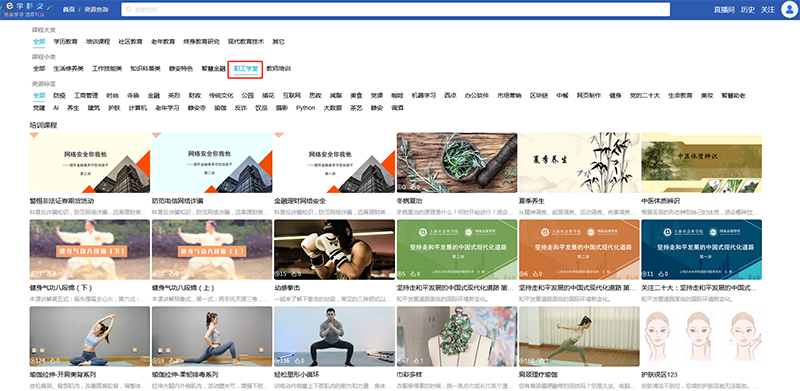800x391 pixels.
Task: Filter course category by 培训课程
Action: point(98,41)
